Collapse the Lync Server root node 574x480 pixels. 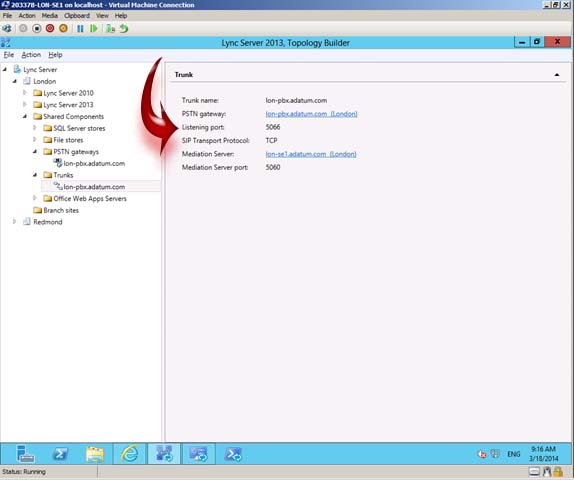point(5,69)
